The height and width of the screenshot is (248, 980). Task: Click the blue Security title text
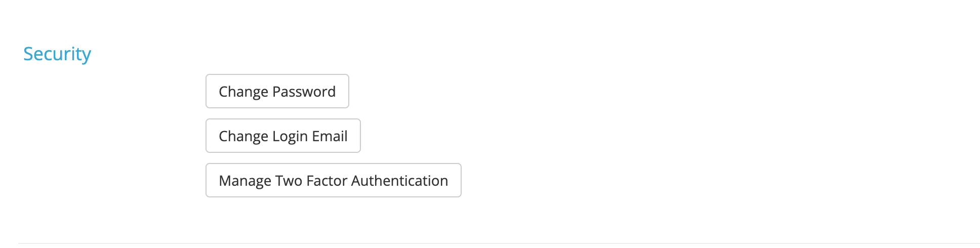[57, 54]
